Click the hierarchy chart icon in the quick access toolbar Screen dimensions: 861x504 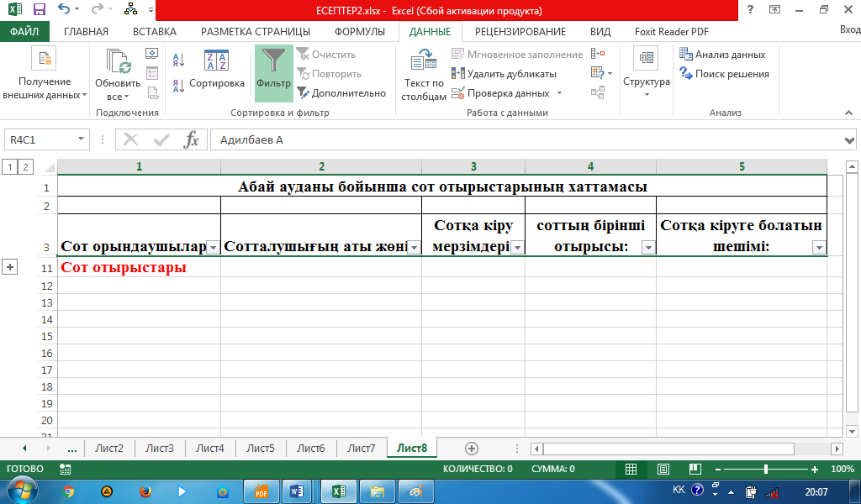[x=130, y=9]
